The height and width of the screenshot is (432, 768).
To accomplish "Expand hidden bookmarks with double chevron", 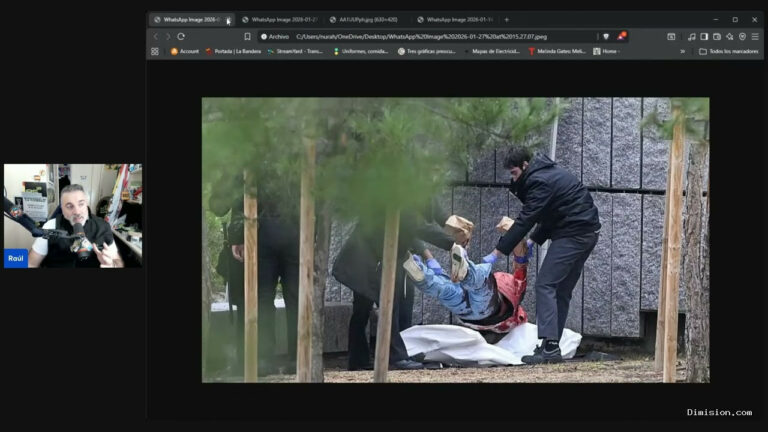I will click(682, 51).
